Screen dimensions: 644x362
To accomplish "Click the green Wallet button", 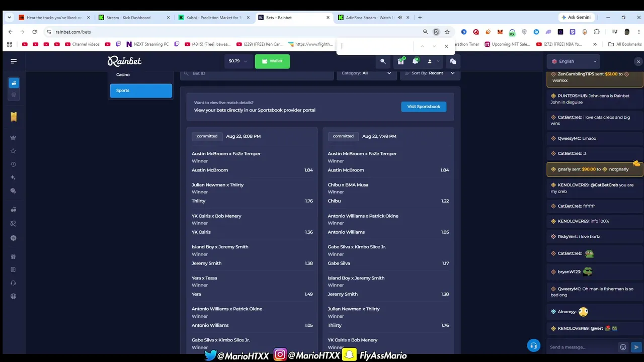I will [x=272, y=61].
